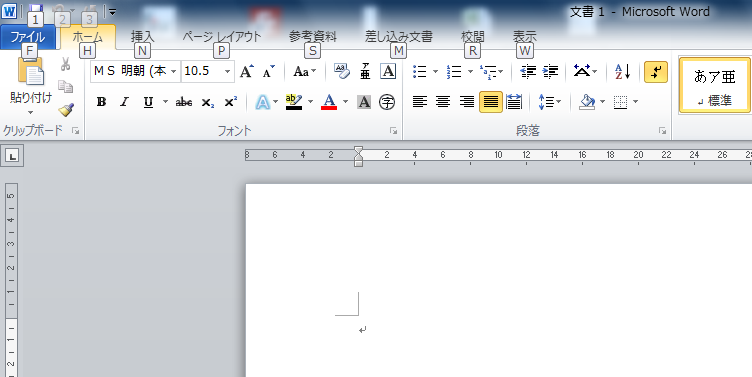The image size is (752, 377).
Task: Expand the 貼り付け paste options arrow
Action: click(x=31, y=113)
